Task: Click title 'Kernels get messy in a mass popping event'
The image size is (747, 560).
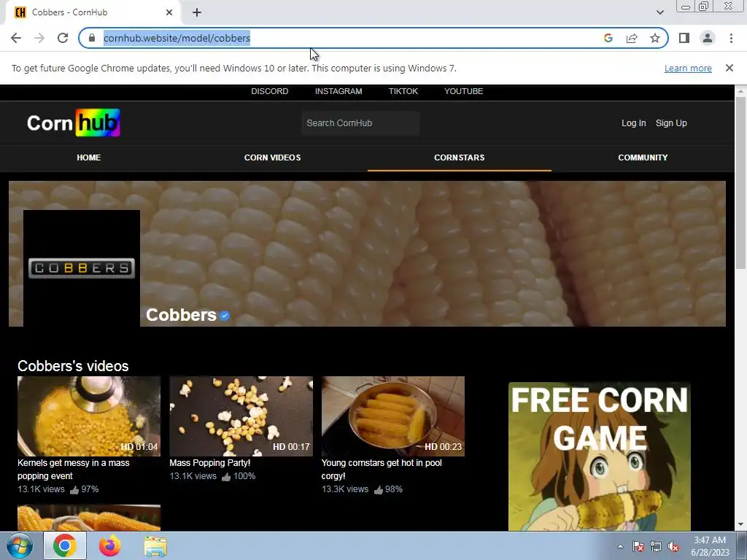Action: 74,469
